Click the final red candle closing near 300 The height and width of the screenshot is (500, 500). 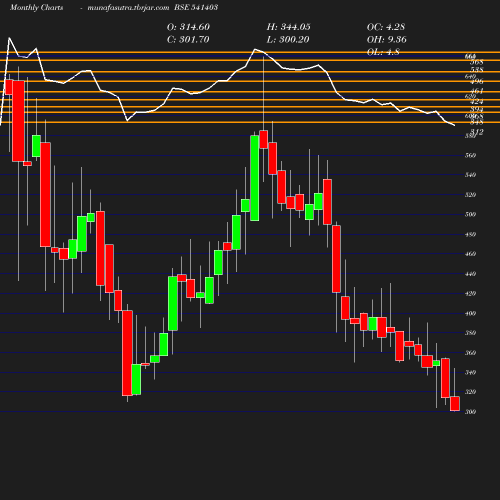click(x=455, y=404)
